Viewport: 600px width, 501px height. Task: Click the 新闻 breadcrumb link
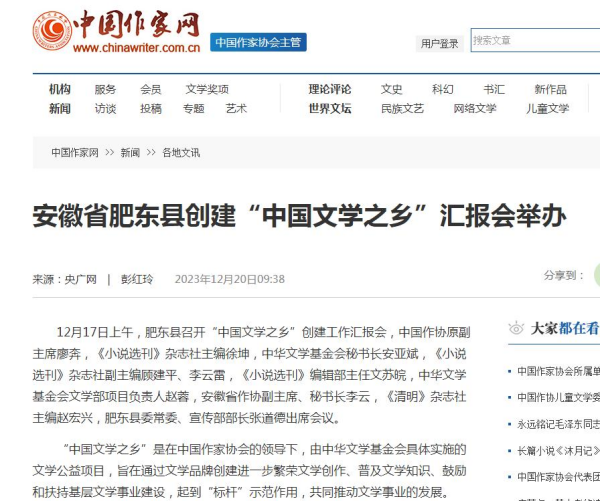point(130,153)
